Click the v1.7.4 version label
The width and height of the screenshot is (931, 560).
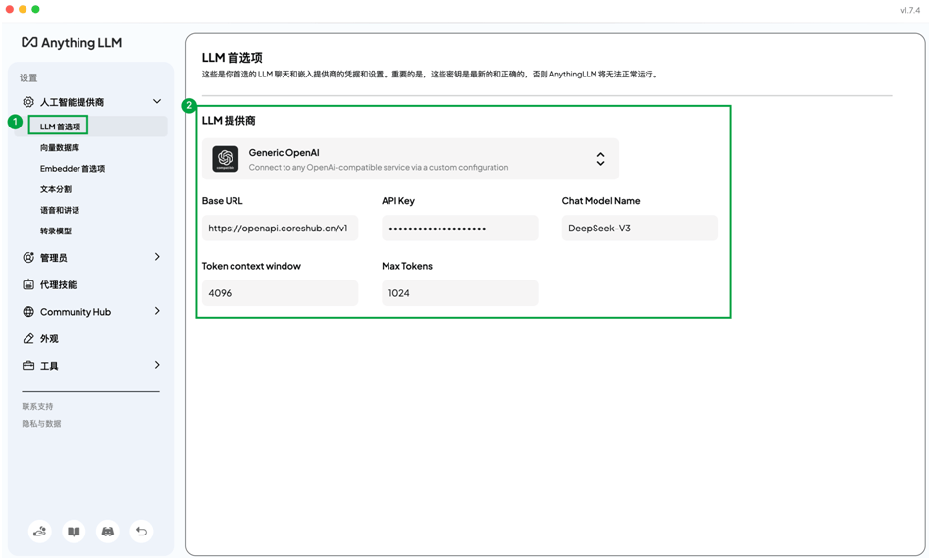click(x=909, y=10)
